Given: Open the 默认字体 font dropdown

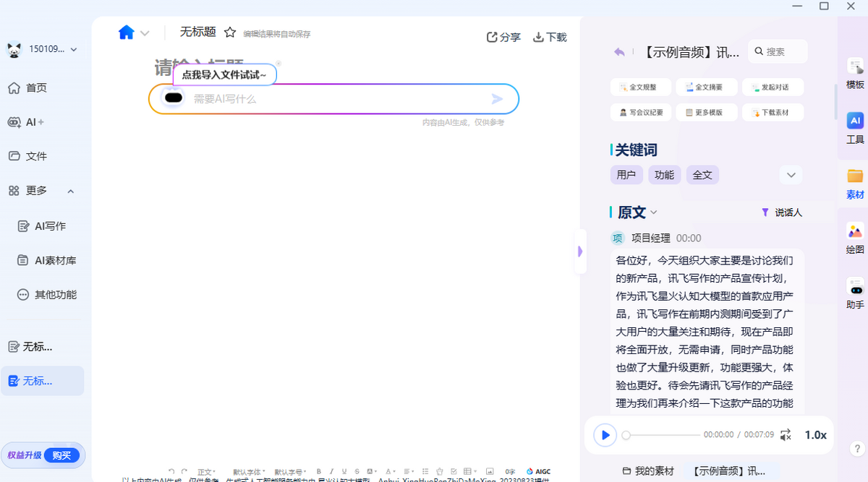Looking at the screenshot, I should click(x=247, y=470).
